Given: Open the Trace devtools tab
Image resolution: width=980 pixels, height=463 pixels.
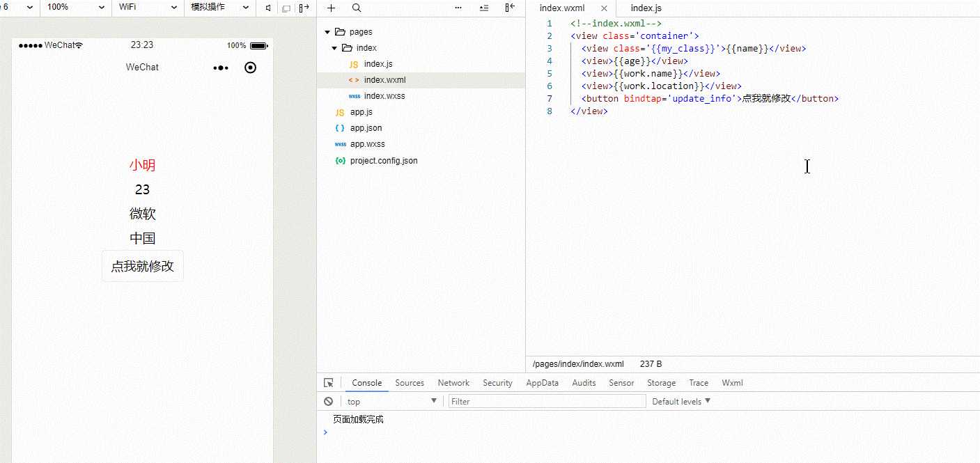Looking at the screenshot, I should 699,383.
